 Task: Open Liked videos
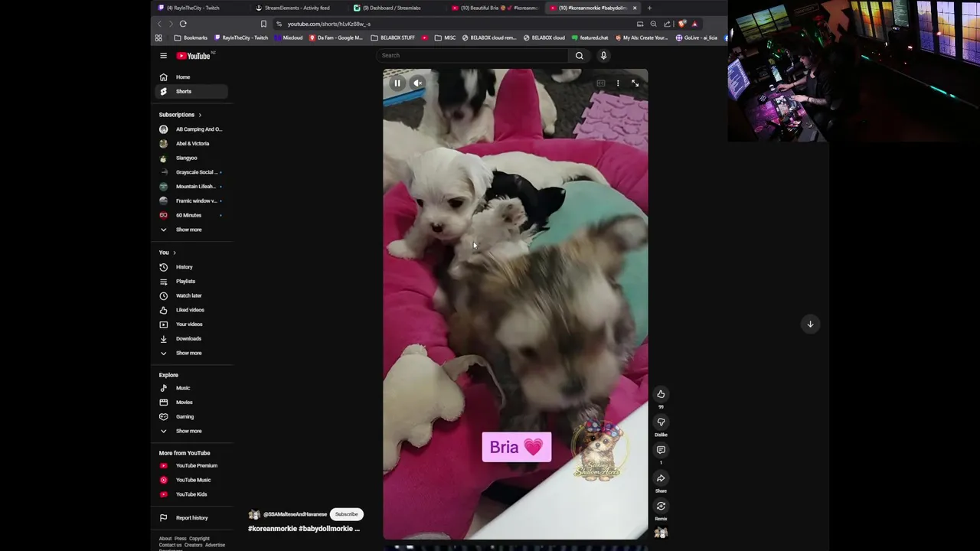point(191,310)
